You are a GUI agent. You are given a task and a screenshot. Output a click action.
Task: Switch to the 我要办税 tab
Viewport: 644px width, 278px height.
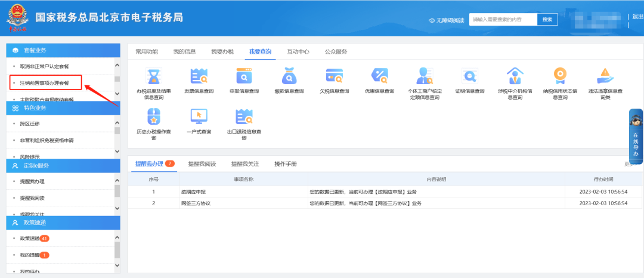point(222,52)
